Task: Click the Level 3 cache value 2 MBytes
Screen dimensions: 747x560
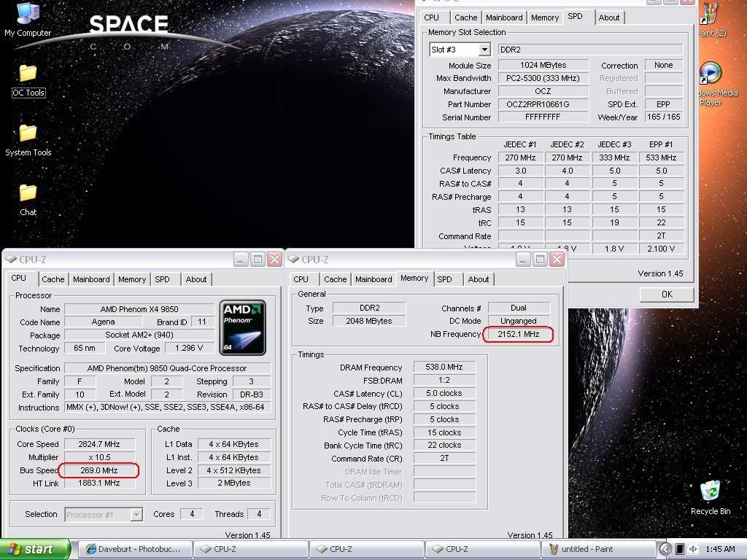Action: 233,483
